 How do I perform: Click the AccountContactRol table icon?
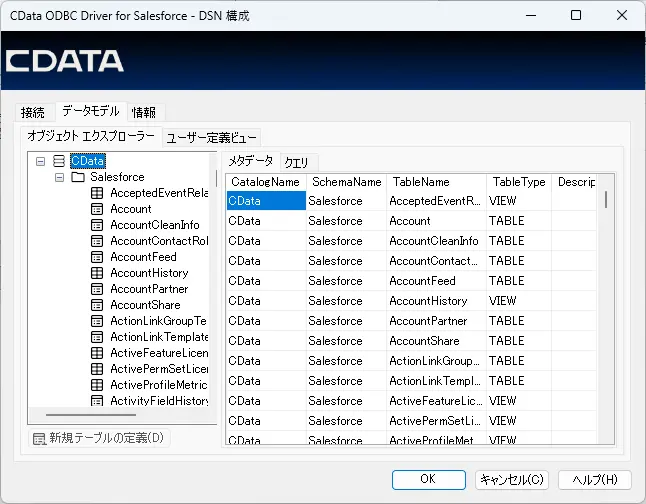(97, 241)
